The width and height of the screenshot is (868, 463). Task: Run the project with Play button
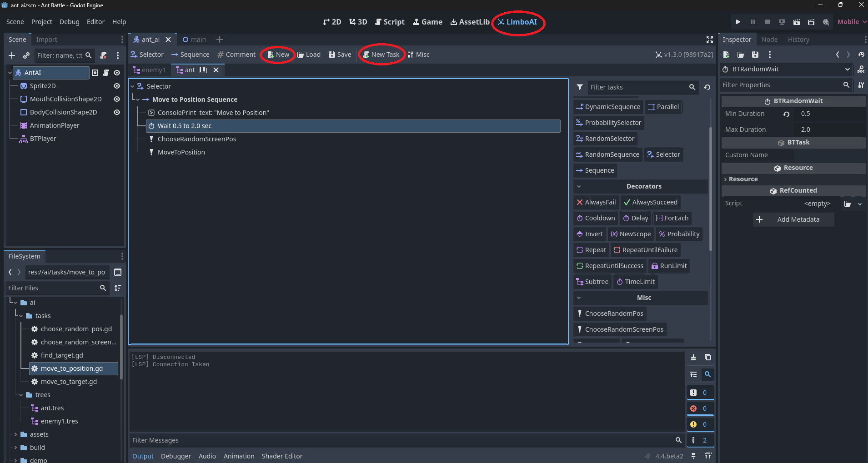[738, 22]
